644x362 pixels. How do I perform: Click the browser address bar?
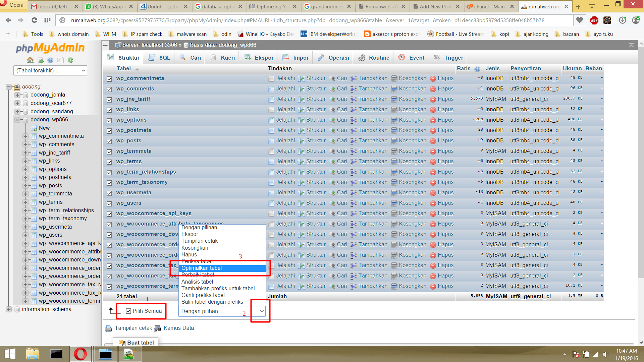point(315,20)
